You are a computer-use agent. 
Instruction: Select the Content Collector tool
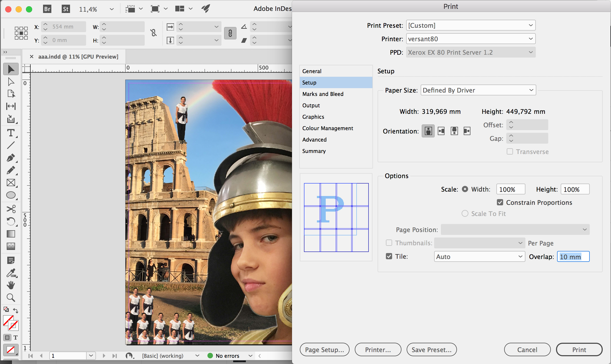pos(11,119)
